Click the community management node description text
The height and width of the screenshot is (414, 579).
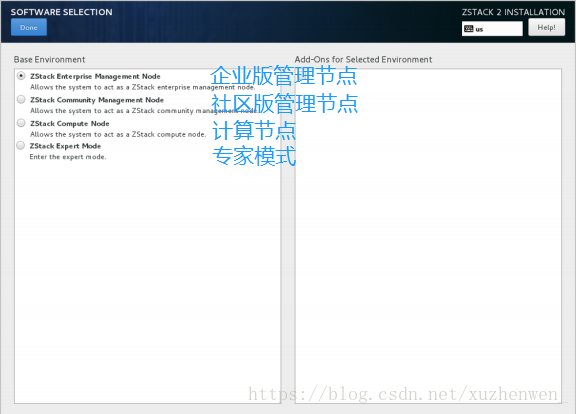coord(144,111)
